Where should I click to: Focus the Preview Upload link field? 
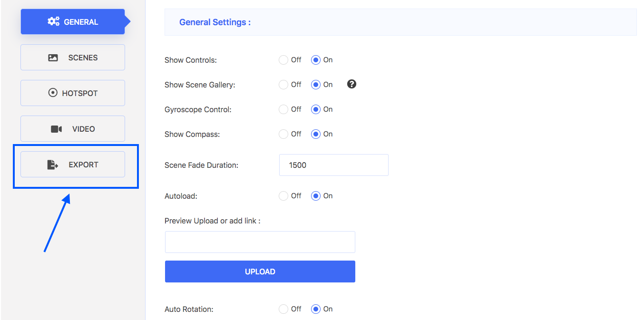[x=260, y=242]
